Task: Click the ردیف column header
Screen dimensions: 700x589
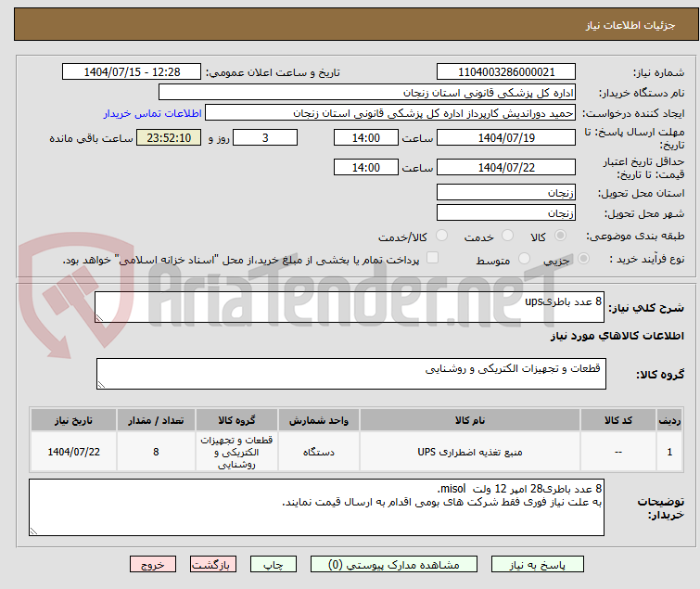Action: 669,420
